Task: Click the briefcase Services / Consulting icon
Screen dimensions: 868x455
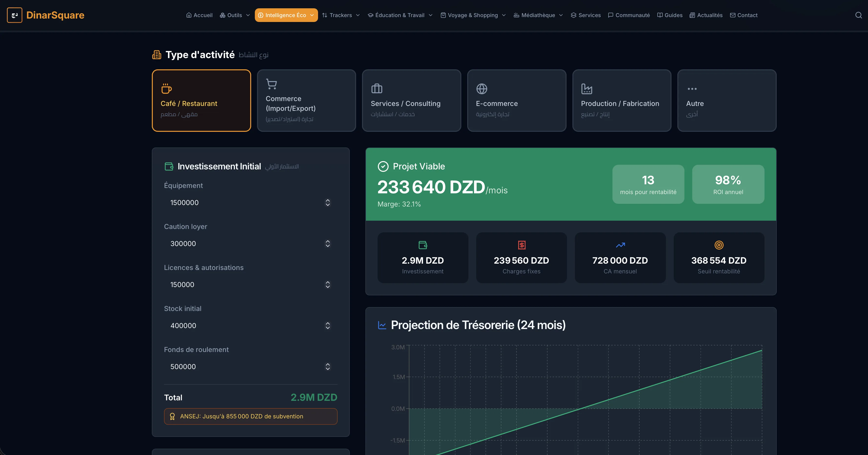Action: point(377,89)
